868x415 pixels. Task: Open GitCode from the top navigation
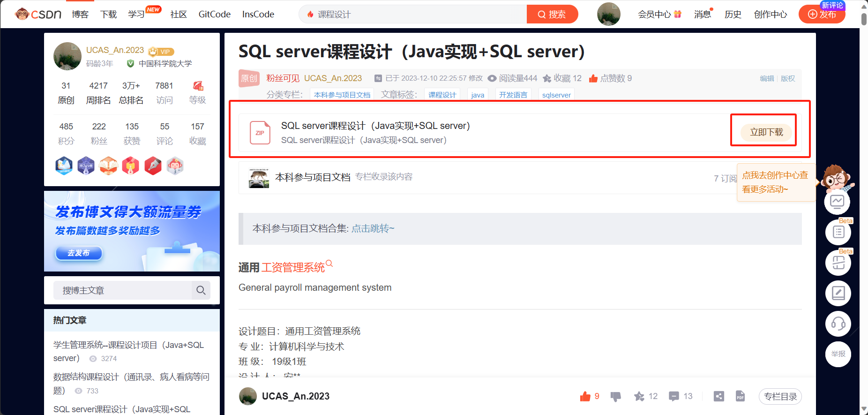coord(215,15)
